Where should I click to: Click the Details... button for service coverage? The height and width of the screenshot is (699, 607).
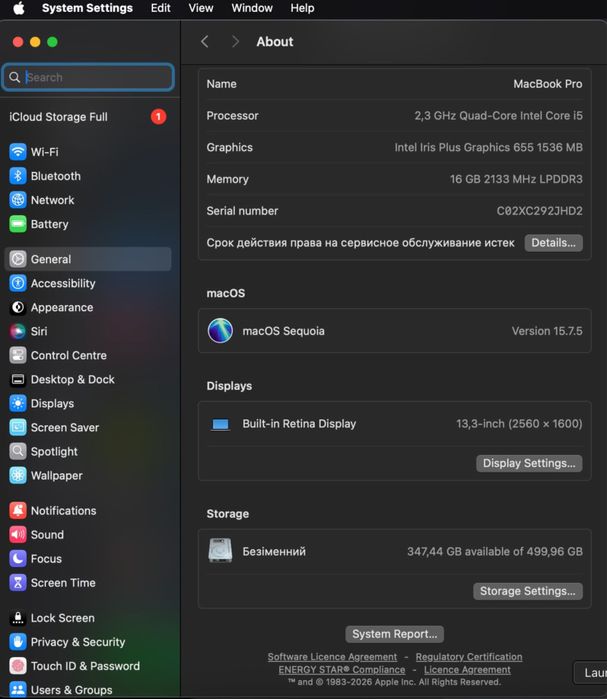point(554,243)
